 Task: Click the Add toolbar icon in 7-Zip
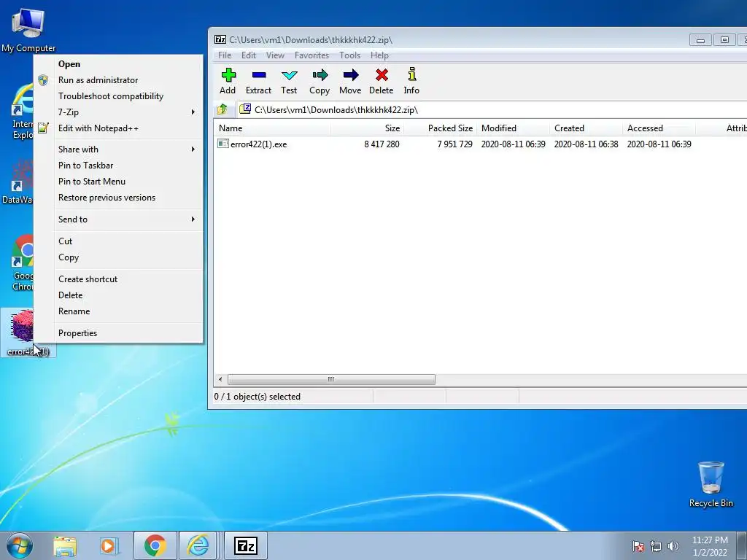[x=228, y=75]
